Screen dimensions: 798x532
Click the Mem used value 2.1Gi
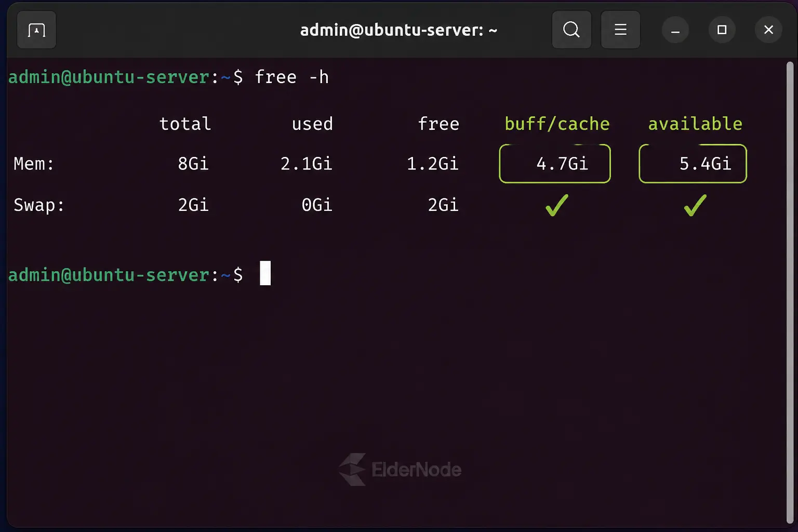[x=306, y=164]
